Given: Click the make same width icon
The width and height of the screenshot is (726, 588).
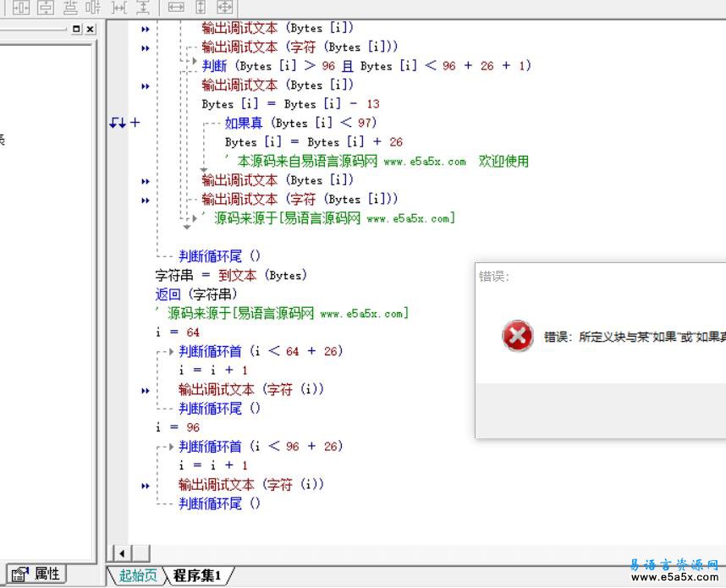Looking at the screenshot, I should point(176,8).
